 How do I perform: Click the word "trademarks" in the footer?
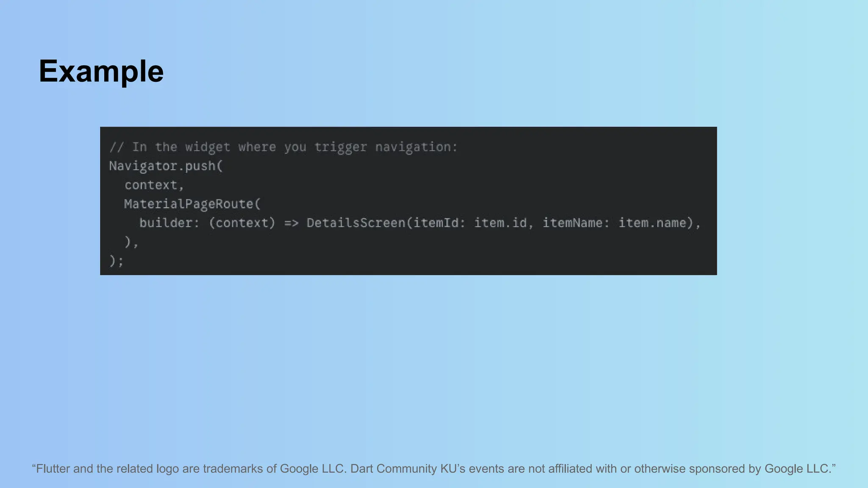pyautogui.click(x=233, y=469)
